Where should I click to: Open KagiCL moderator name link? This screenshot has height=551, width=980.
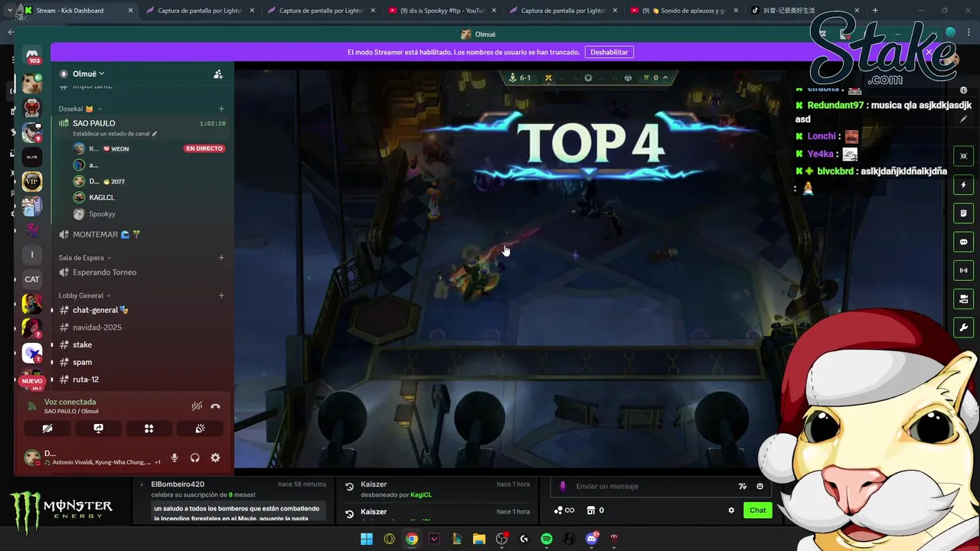click(x=421, y=495)
